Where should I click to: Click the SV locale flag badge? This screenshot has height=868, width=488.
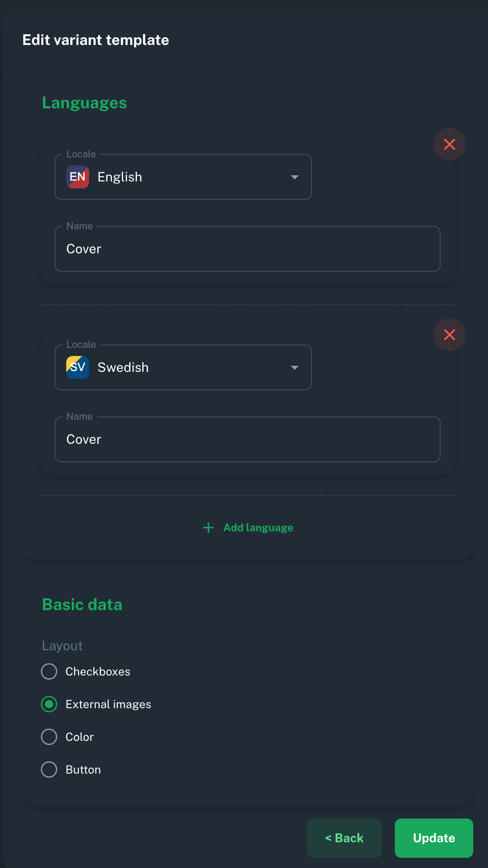point(78,367)
